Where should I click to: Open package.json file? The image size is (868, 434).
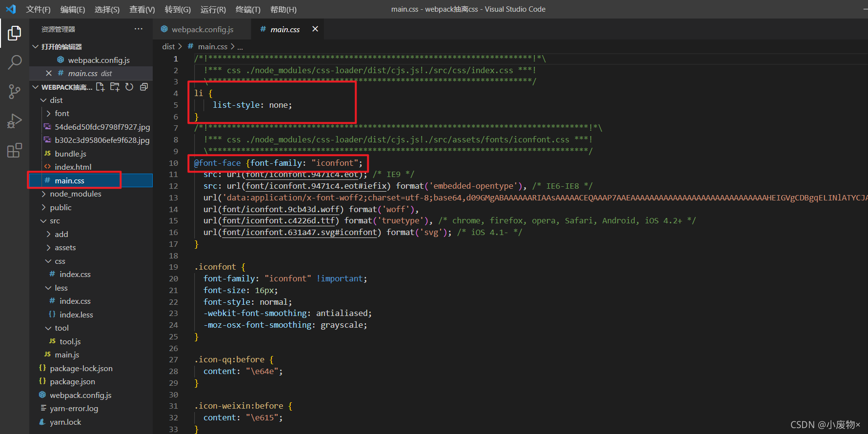click(91, 381)
